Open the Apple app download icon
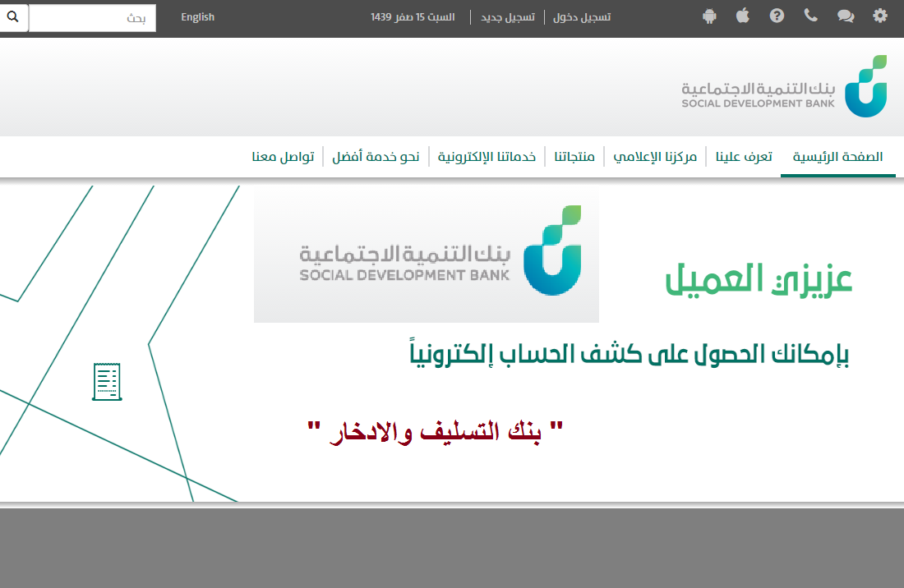This screenshot has height=588, width=904. click(743, 16)
